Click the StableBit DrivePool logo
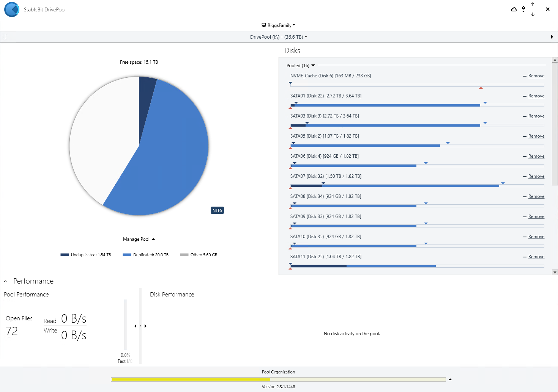This screenshot has height=392, width=558. (x=12, y=9)
